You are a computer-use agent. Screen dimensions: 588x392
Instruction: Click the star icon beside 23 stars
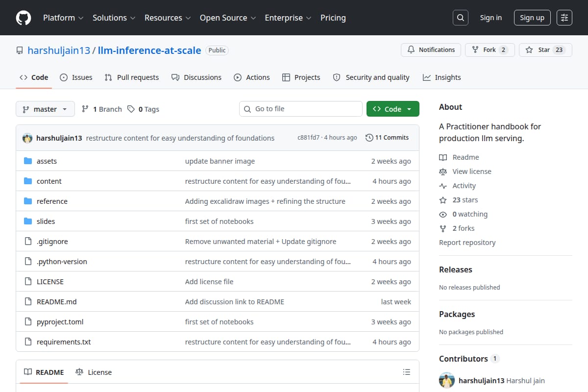pos(443,200)
